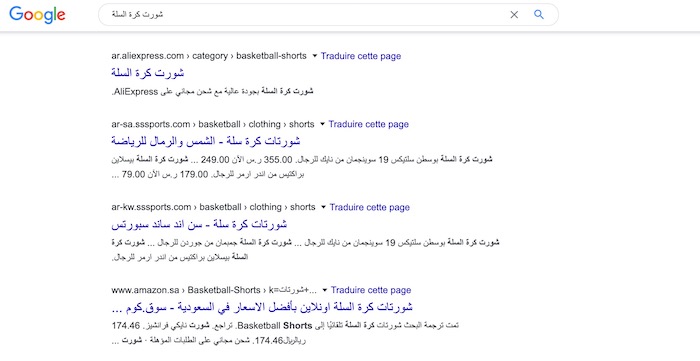Open the amazon.sa result title link

(262, 307)
